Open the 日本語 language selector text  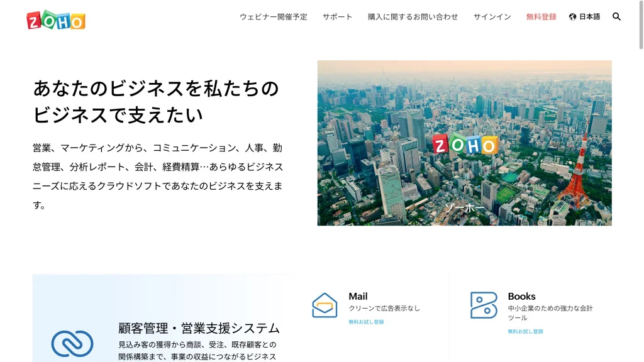[589, 17]
